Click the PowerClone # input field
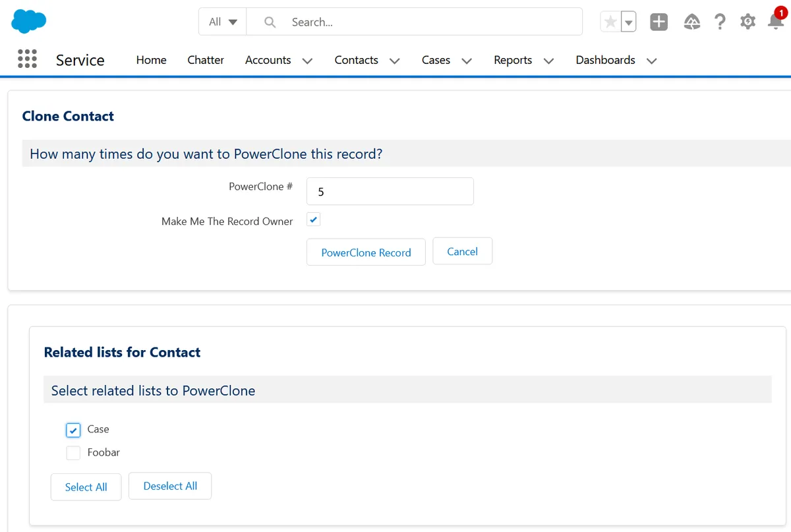The height and width of the screenshot is (532, 791). (390, 191)
